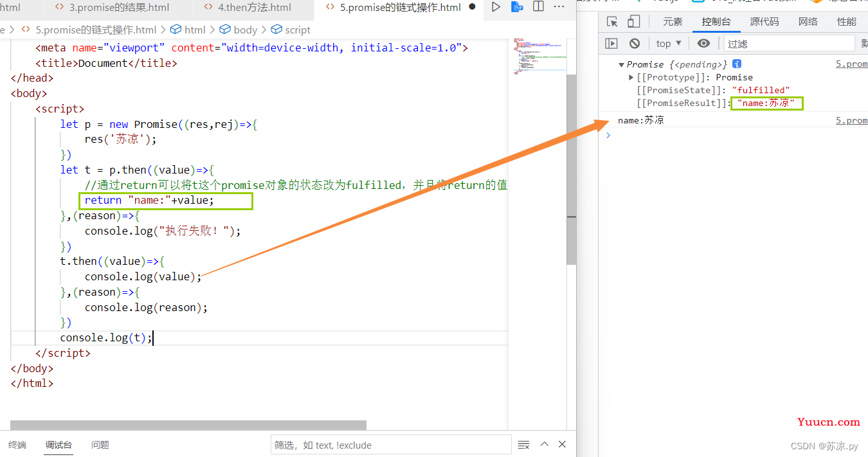The width and height of the screenshot is (868, 457).
Task: Click the closing </script> tag line
Action: (63, 353)
